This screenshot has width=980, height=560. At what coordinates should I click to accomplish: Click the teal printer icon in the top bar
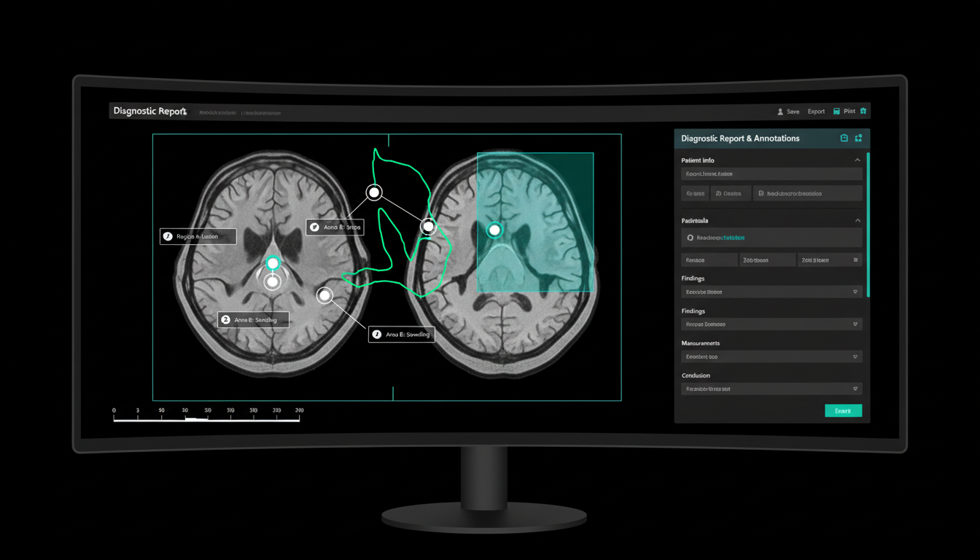(836, 112)
